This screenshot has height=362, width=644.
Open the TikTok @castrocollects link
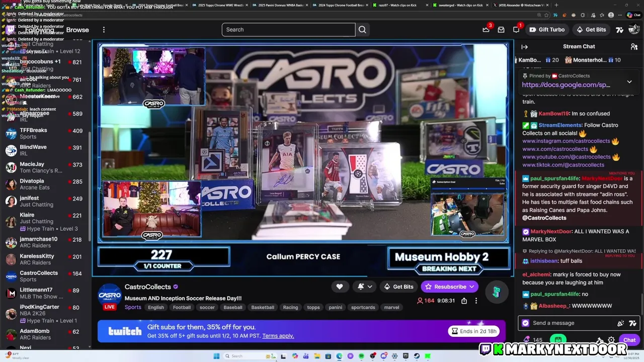(x=563, y=165)
